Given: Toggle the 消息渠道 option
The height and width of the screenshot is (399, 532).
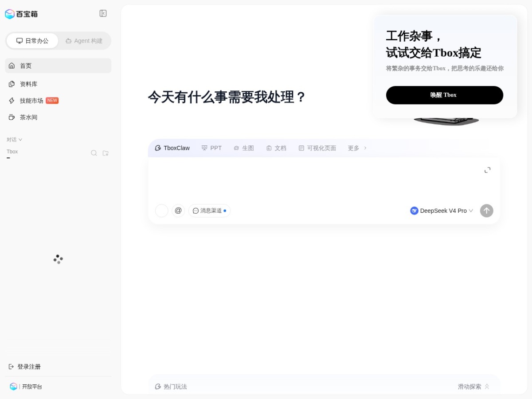Looking at the screenshot, I should 209,211.
